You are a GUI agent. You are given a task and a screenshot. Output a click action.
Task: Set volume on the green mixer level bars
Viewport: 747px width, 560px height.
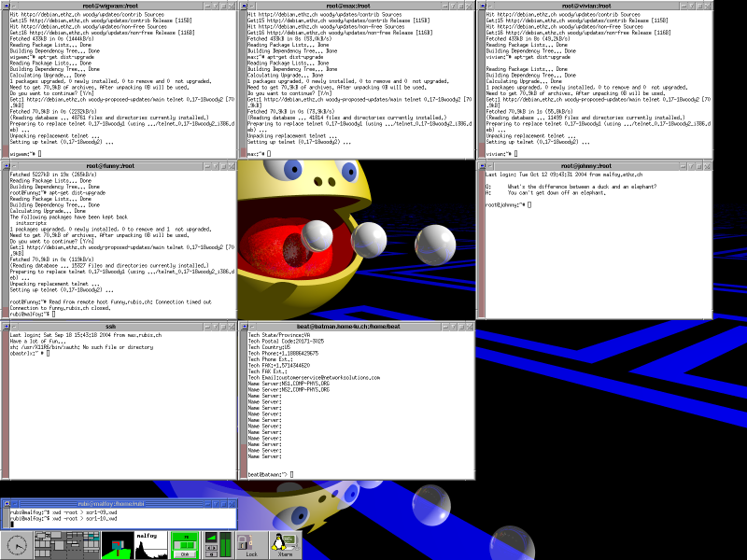pos(225,545)
